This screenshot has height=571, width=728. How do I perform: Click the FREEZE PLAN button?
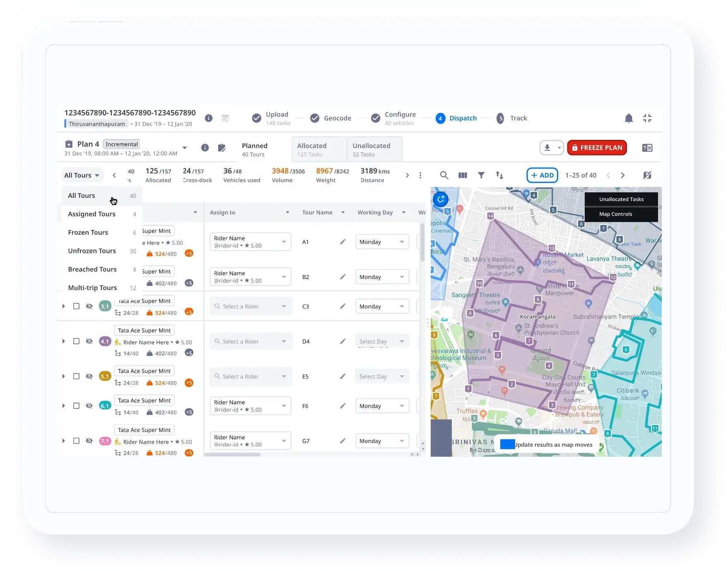(597, 147)
